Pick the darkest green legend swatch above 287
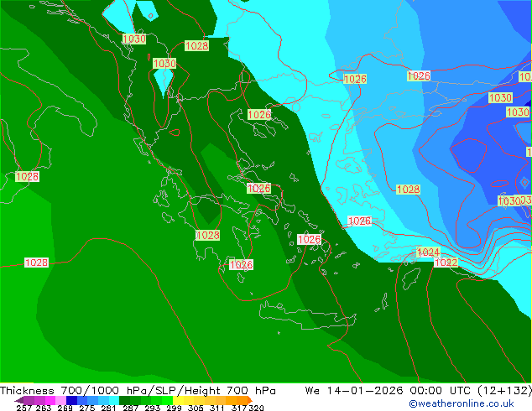 point(125,400)
